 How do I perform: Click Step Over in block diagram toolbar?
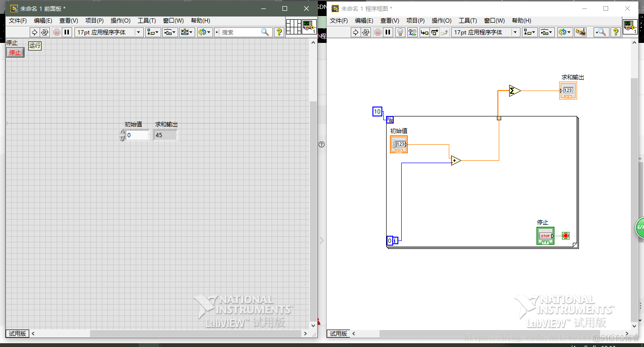pos(434,32)
